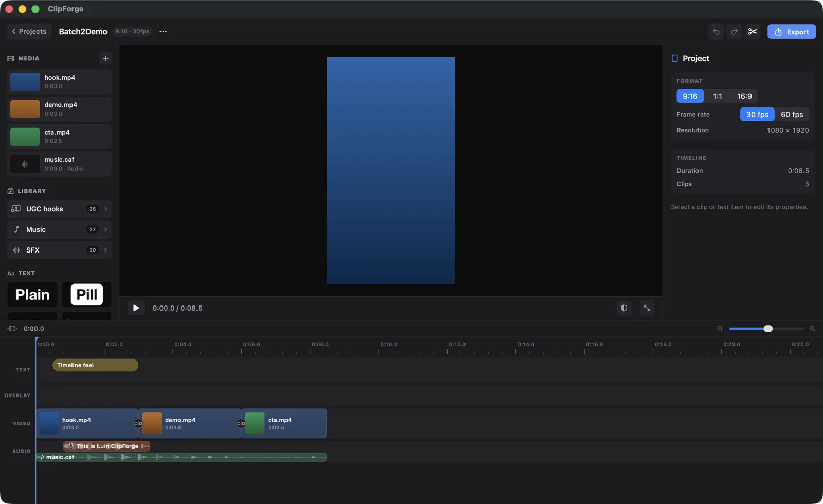This screenshot has height=504, width=823.
Task: Expand the Music library category
Action: (x=59, y=229)
